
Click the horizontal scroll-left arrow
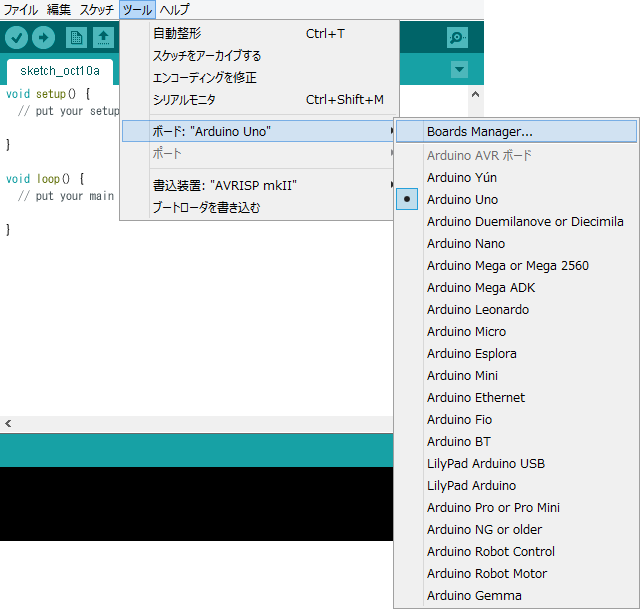(8, 423)
